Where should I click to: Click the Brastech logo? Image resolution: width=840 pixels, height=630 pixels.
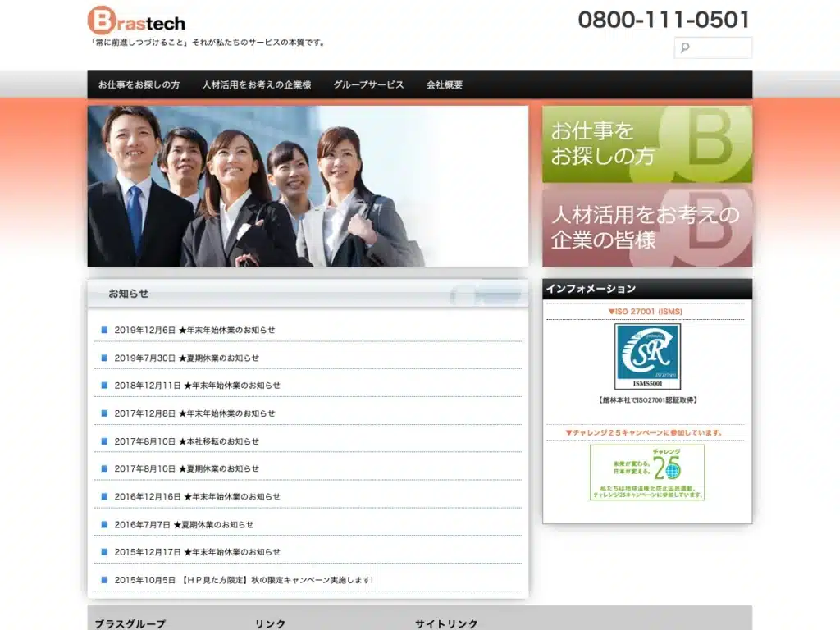(137, 21)
